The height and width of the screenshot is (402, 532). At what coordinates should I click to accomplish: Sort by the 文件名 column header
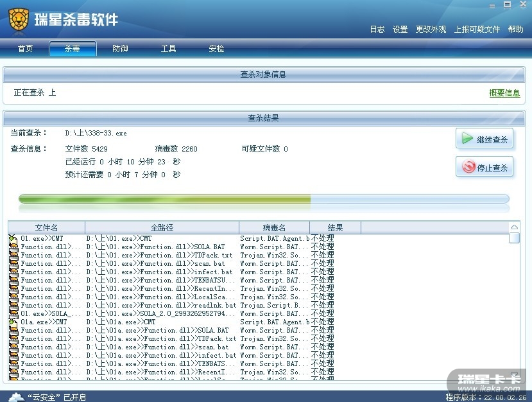coord(46,227)
